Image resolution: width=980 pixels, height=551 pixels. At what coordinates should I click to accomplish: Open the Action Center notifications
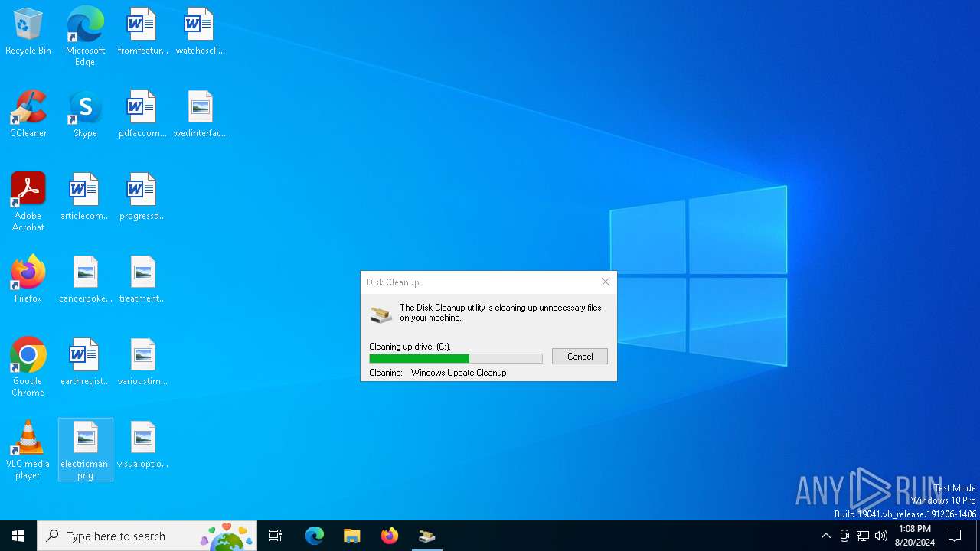coord(955,536)
